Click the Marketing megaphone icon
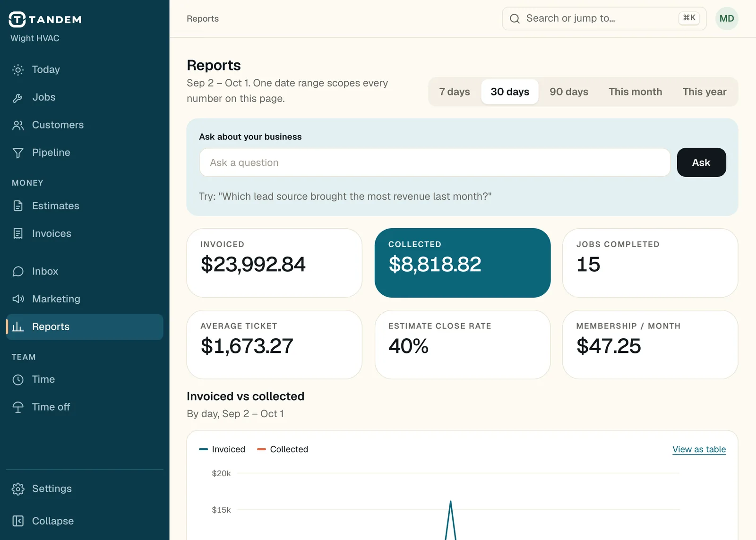This screenshot has height=540, width=756. [x=18, y=299]
